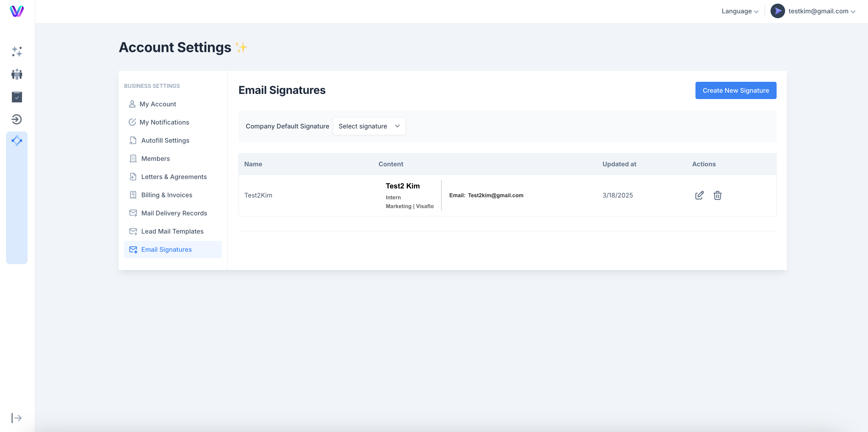Image resolution: width=868 pixels, height=432 pixels.
Task: Click the Email Signatures envelope icon
Action: (133, 250)
